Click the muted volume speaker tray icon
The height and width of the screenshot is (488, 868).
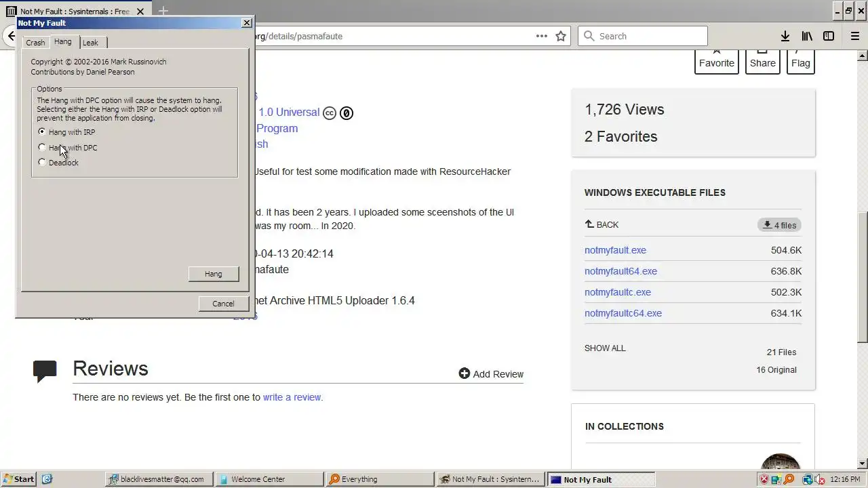[x=819, y=479]
